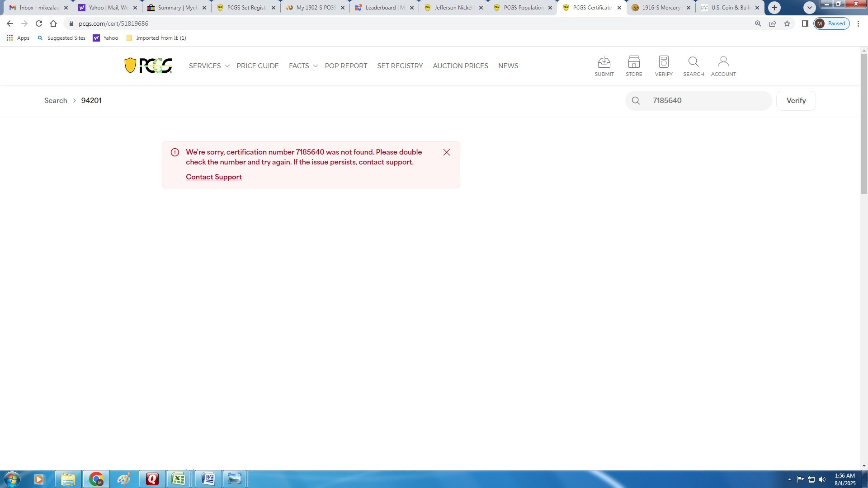The width and height of the screenshot is (868, 488).
Task: Open Apps bookmark shortcut
Action: [18, 38]
